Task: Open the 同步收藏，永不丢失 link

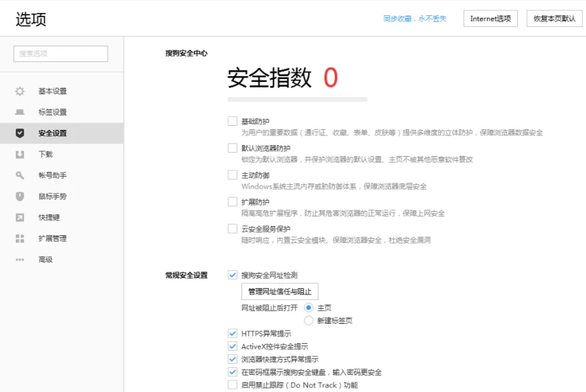Action: 415,19
